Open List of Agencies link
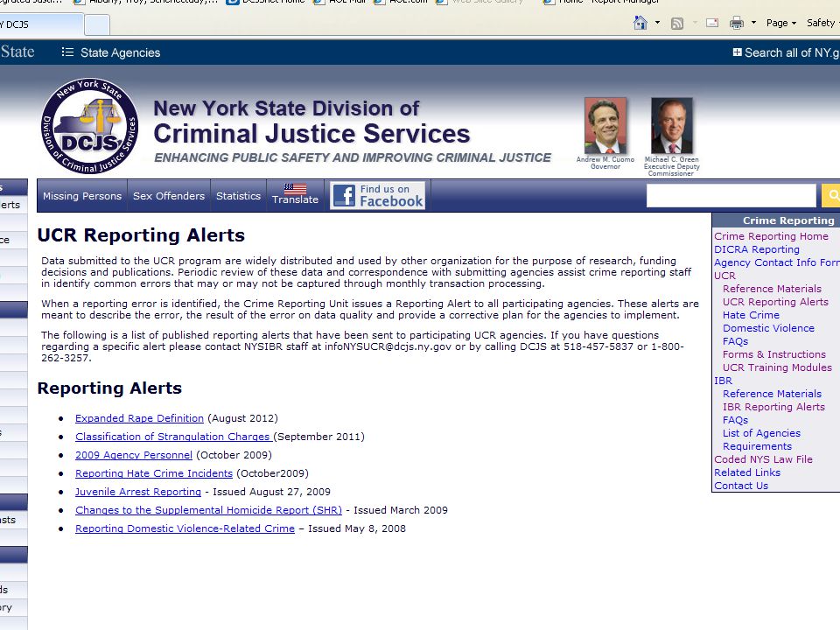The image size is (840, 630). (x=761, y=433)
